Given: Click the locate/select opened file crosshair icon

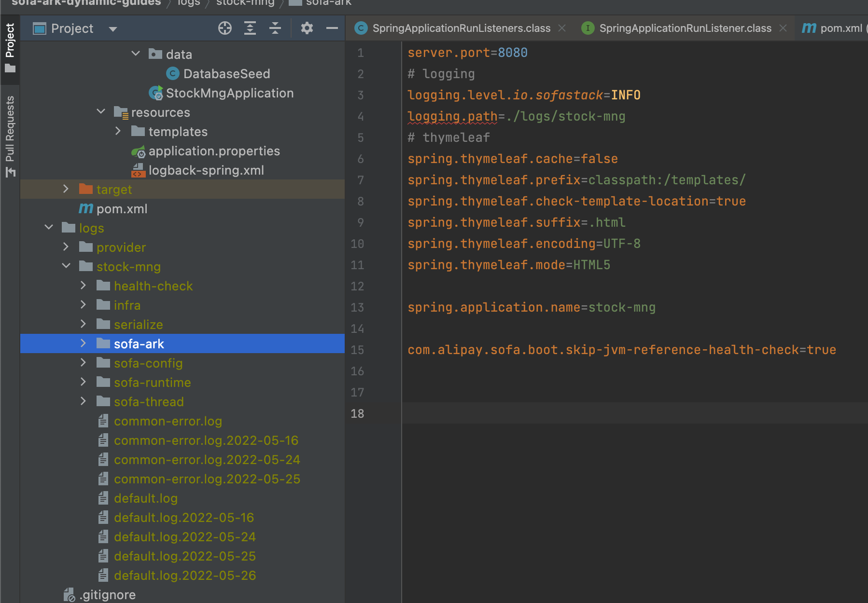Looking at the screenshot, I should pos(225,28).
